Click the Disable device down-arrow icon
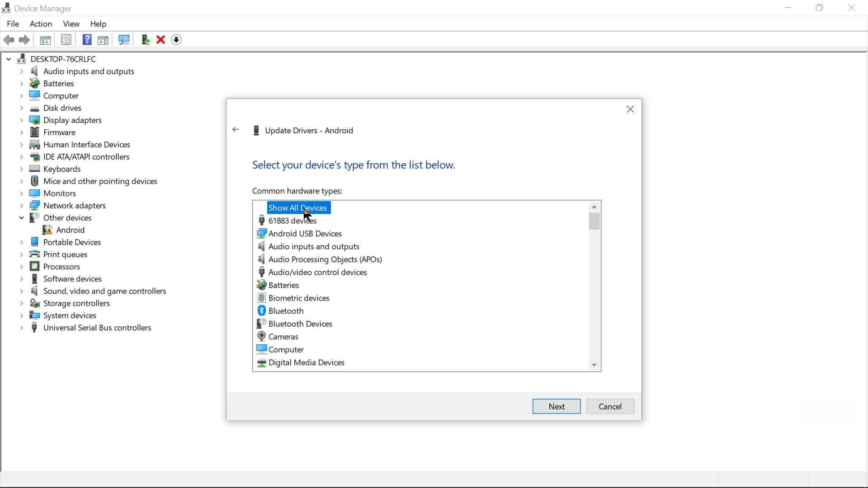This screenshot has height=488, width=868. pyautogui.click(x=176, y=40)
